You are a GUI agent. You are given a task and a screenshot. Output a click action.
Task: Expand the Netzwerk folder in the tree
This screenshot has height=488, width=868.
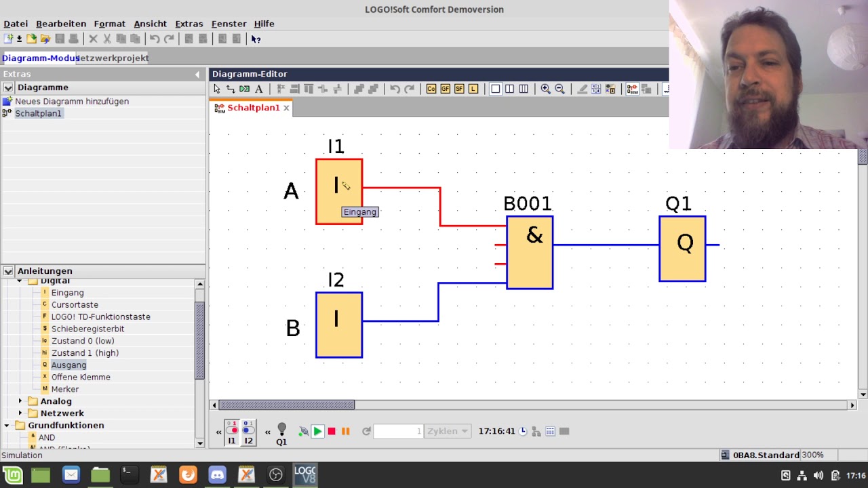coord(20,413)
